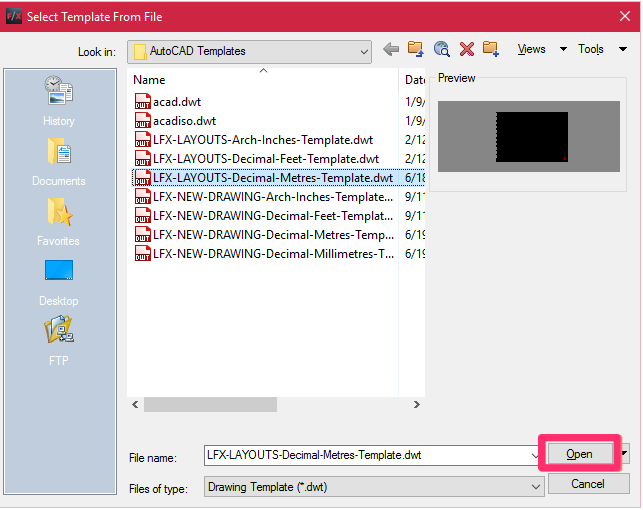Select acadiso.dwt template file
Image resolution: width=643 pixels, height=510 pixels.
coord(184,121)
